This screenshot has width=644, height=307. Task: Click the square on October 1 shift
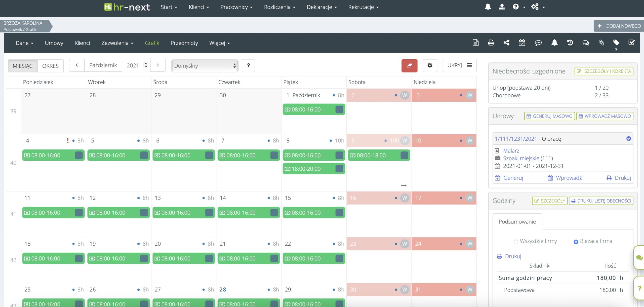(x=339, y=109)
